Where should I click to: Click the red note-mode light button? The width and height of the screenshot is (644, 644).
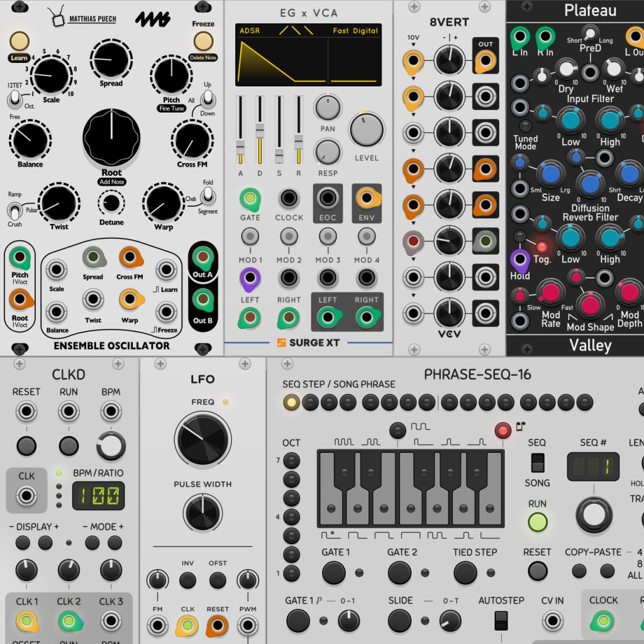click(502, 430)
